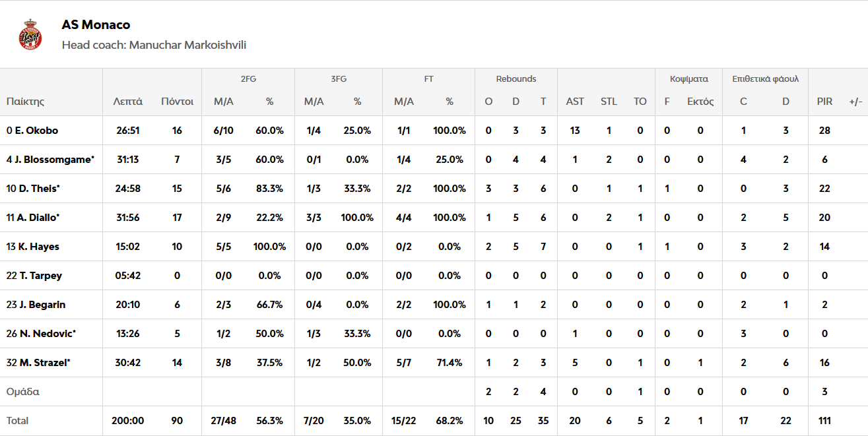Click the PIR column header
This screenshot has width=868, height=436.
point(824,102)
